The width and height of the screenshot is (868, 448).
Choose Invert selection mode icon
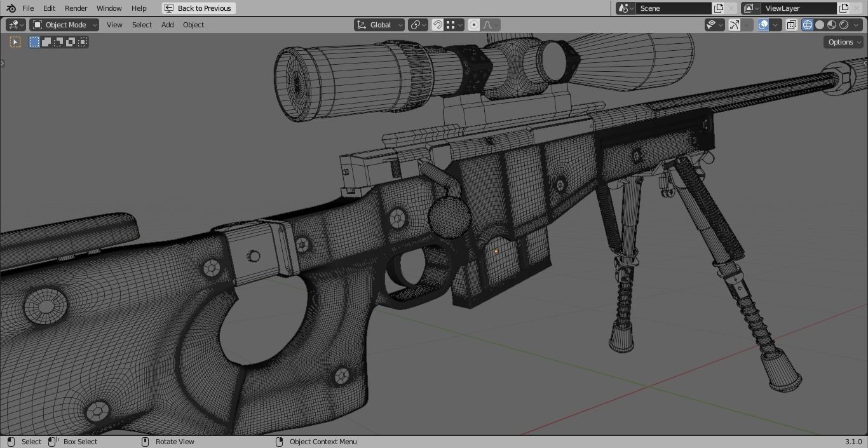71,42
